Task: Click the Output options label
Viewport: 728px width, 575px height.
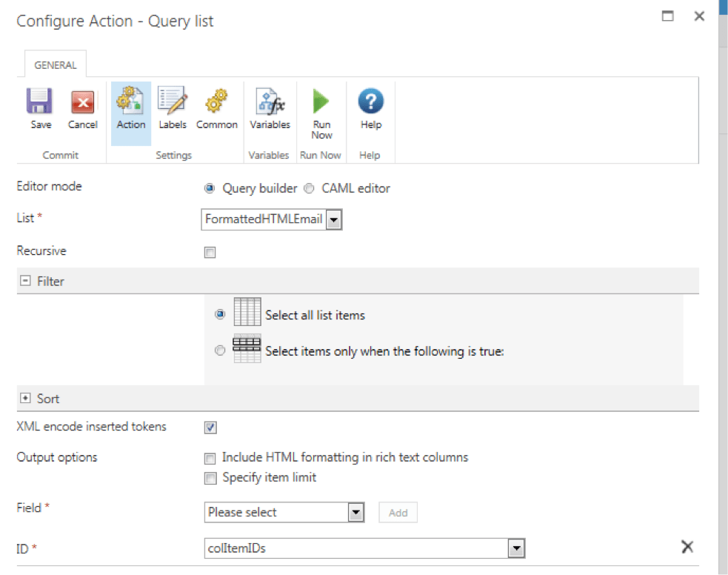Action: (x=57, y=457)
